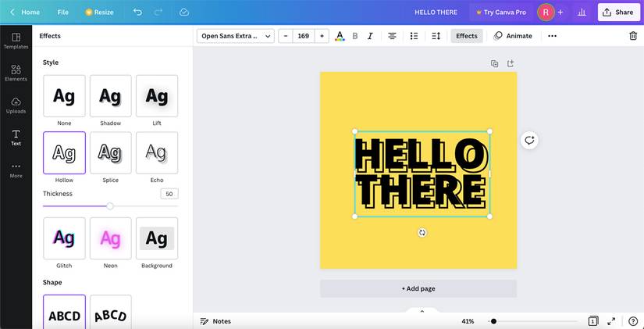Image resolution: width=644 pixels, height=329 pixels.
Task: Open the text color picker
Action: pos(340,36)
